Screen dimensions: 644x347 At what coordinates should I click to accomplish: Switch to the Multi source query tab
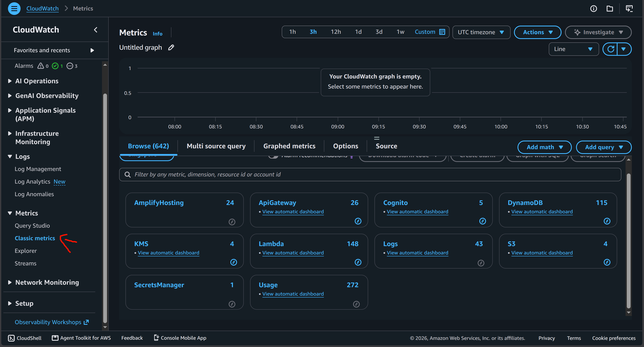tap(216, 146)
